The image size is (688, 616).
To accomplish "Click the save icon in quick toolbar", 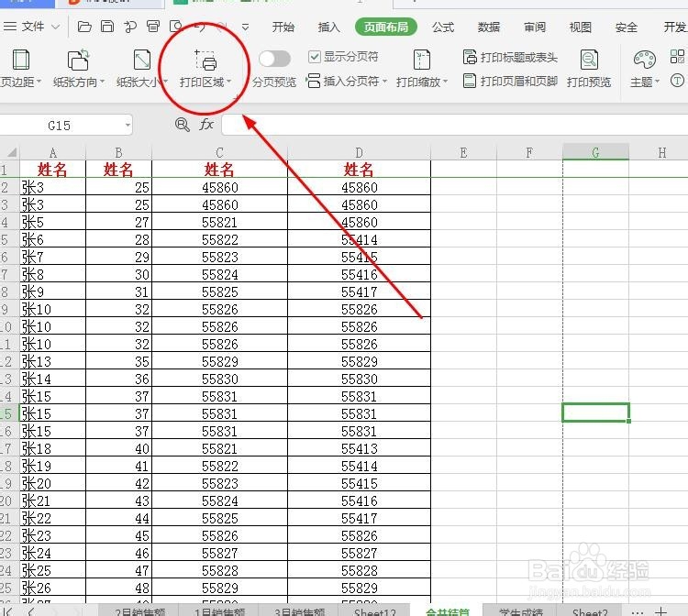I will [107, 27].
